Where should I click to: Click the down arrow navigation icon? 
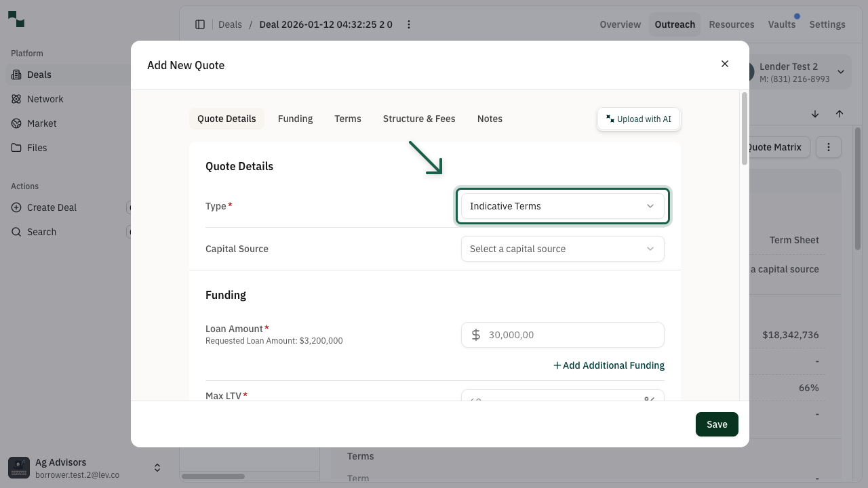point(815,114)
